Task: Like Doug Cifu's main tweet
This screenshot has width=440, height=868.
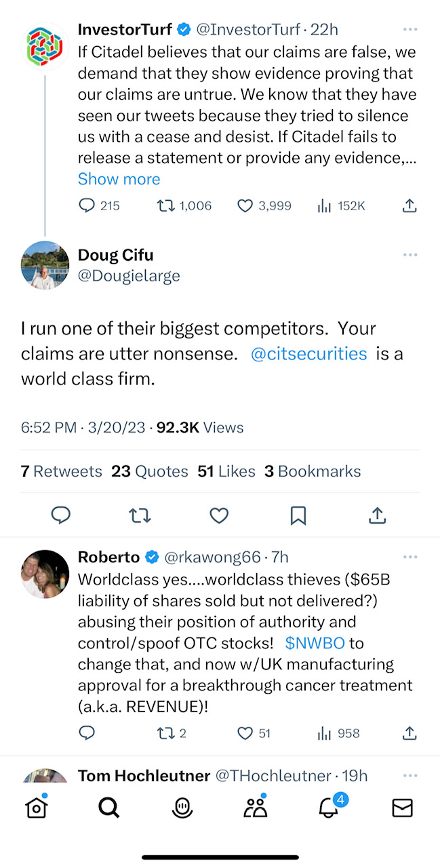Action: (219, 516)
